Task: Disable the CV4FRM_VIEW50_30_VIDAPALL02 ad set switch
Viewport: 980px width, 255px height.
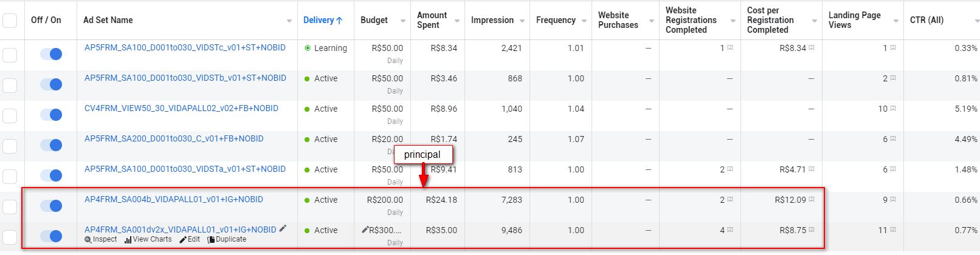Action: click(x=51, y=115)
